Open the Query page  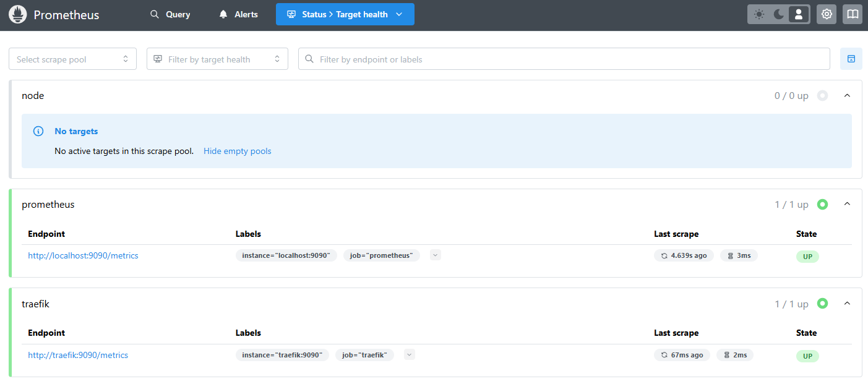coord(170,14)
